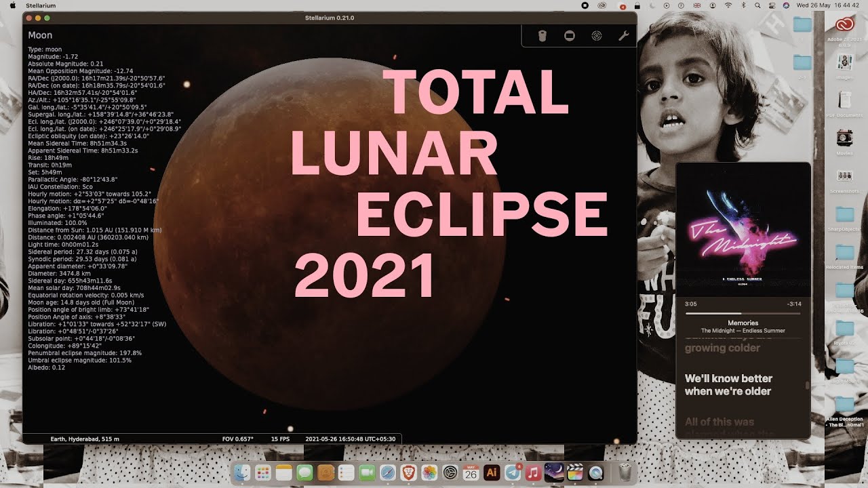Screen dimensions: 868x488
Task: Click the user account menu bar icon
Action: [x=714, y=5]
